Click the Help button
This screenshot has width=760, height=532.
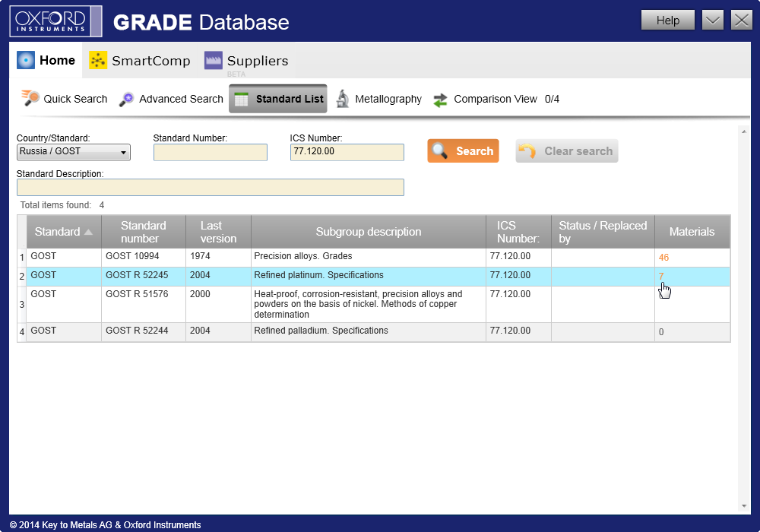point(668,21)
